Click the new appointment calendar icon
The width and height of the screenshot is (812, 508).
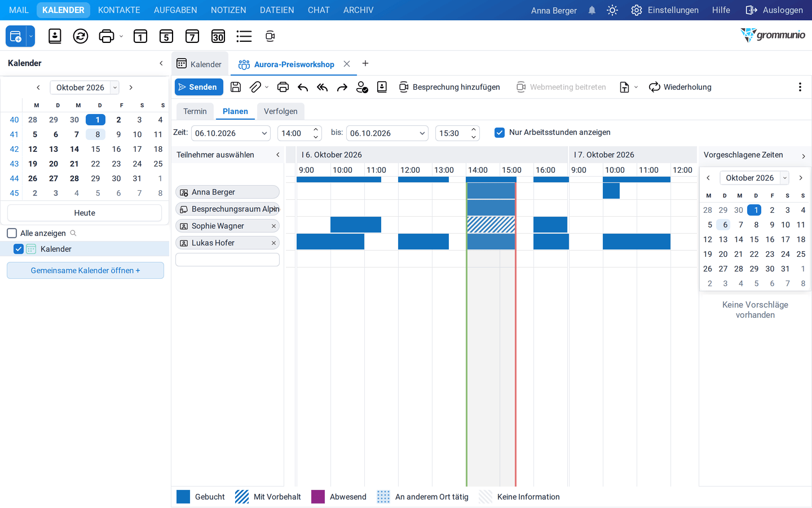pos(16,37)
